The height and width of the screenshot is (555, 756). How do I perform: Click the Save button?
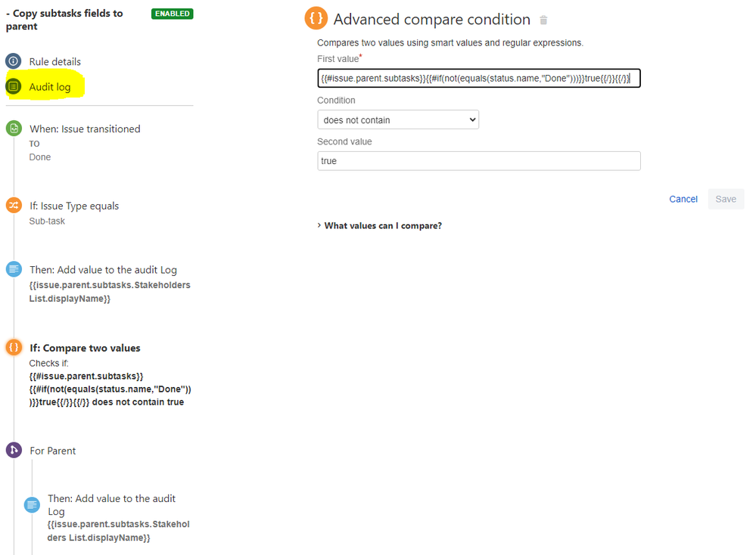(x=726, y=199)
